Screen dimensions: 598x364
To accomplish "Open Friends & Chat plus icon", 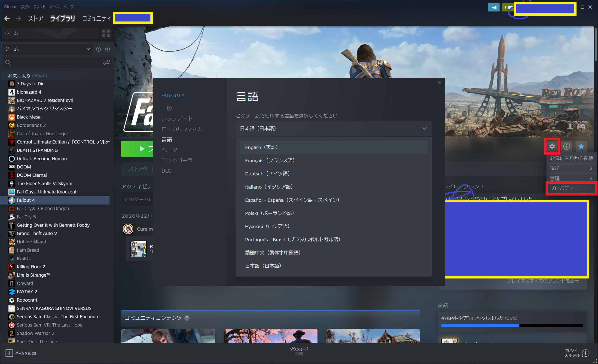I will point(586,353).
